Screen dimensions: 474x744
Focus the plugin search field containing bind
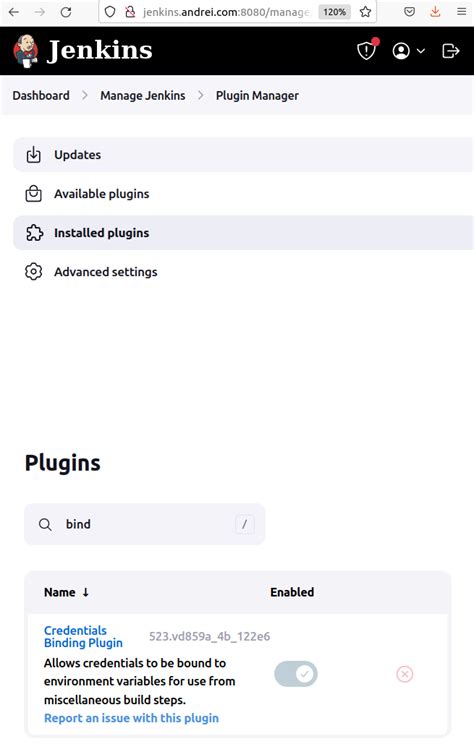tap(145, 524)
